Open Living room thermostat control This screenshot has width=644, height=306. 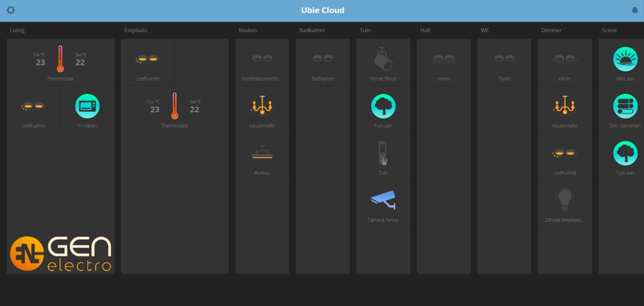[x=61, y=62]
